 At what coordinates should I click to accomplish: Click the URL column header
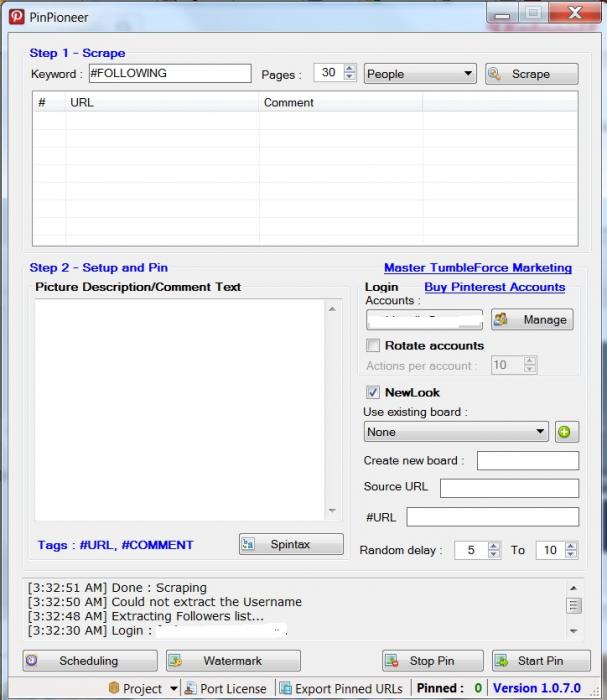[162, 103]
